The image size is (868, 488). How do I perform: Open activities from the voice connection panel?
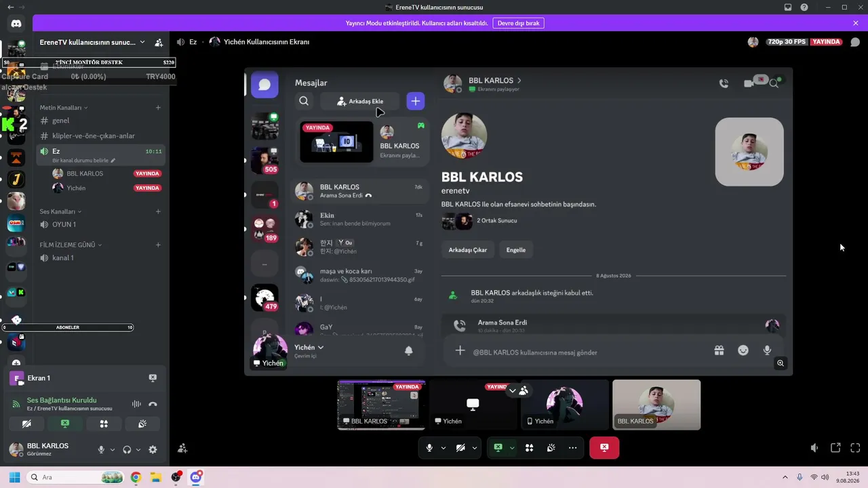pos(104,424)
